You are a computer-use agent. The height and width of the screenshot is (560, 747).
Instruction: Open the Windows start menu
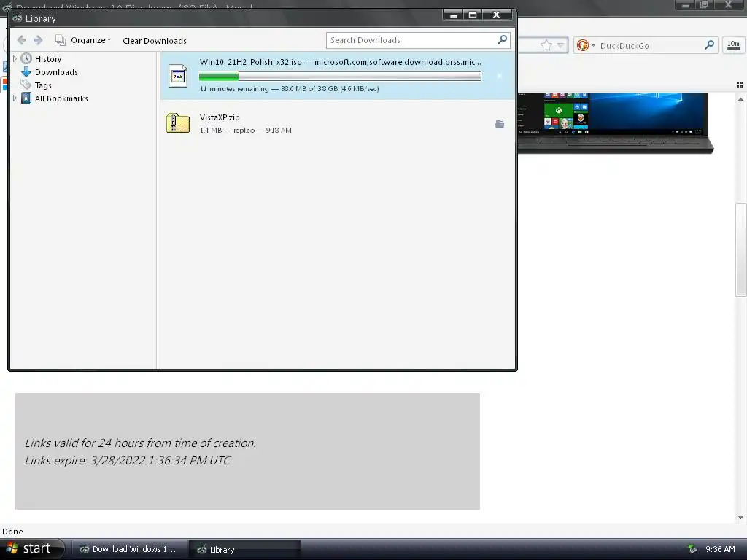click(31, 548)
